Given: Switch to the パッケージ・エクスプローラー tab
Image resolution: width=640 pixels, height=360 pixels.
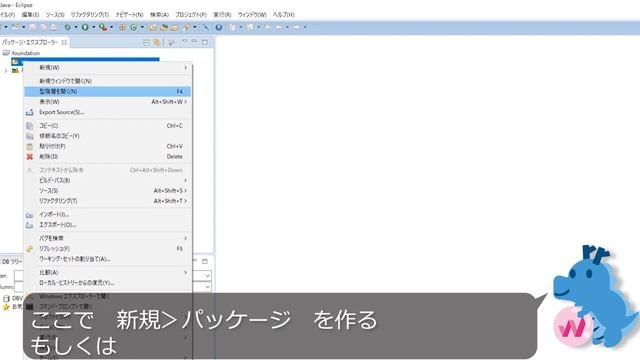Looking at the screenshot, I should [35, 42].
